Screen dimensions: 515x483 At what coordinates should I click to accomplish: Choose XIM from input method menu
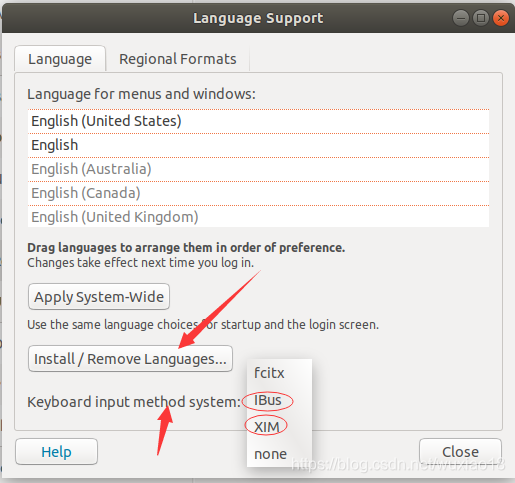click(279, 427)
